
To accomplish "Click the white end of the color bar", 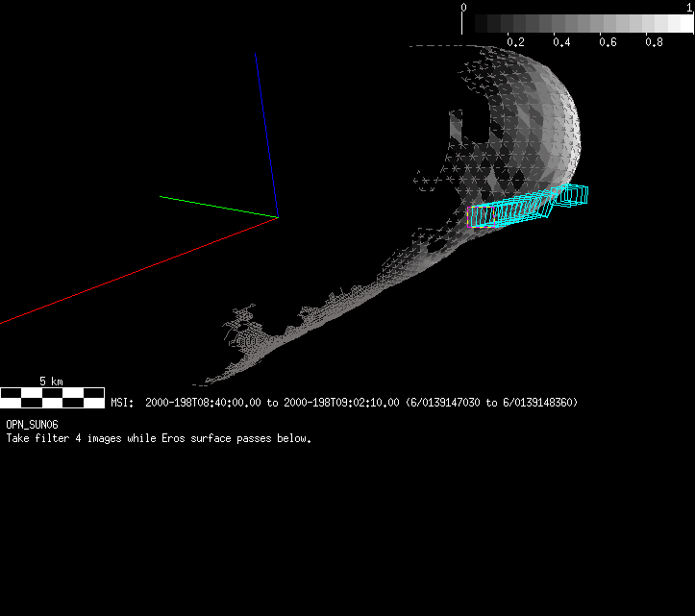I will tap(684, 24).
